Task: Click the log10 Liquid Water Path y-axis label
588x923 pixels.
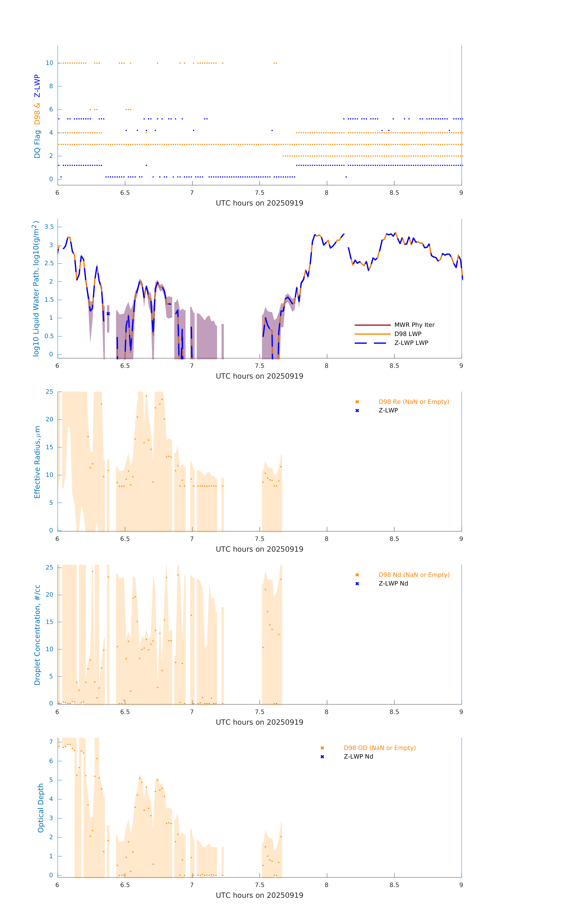Action: pyautogui.click(x=36, y=289)
